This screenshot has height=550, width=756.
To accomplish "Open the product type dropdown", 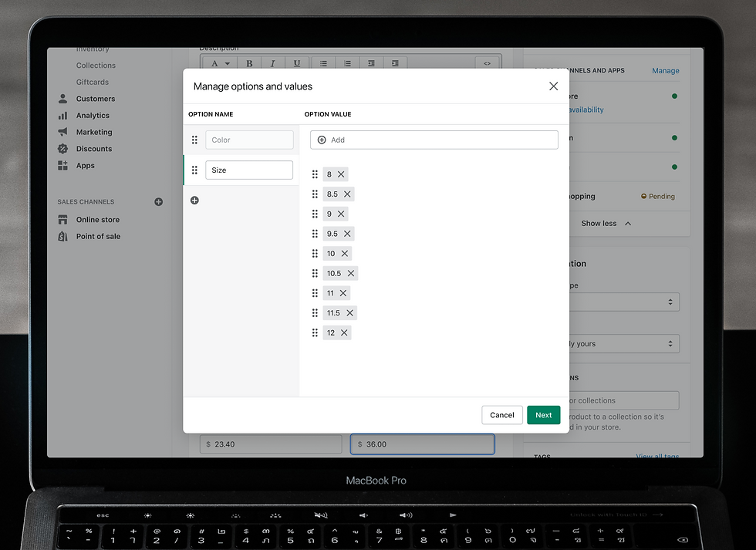I will tap(624, 302).
